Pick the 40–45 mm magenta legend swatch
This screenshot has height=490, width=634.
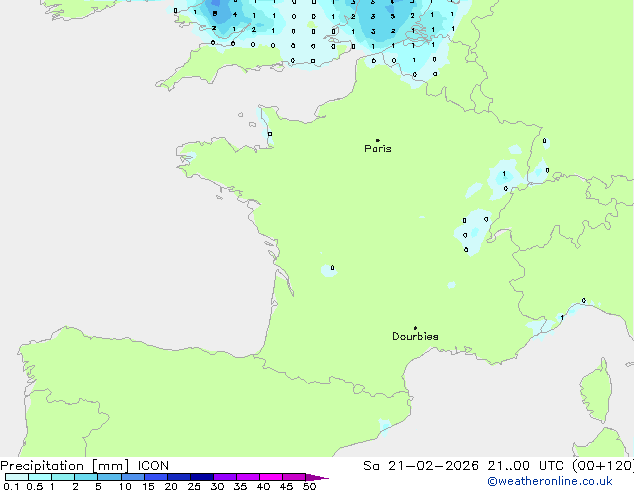pos(271,477)
